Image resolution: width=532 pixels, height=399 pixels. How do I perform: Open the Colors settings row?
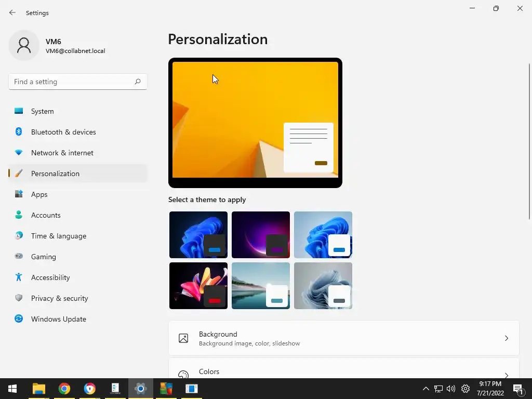pos(344,368)
